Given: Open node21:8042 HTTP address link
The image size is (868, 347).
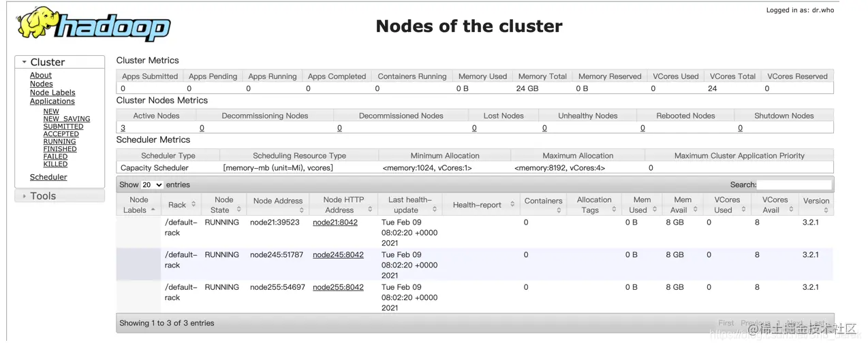Looking at the screenshot, I should pyautogui.click(x=335, y=222).
